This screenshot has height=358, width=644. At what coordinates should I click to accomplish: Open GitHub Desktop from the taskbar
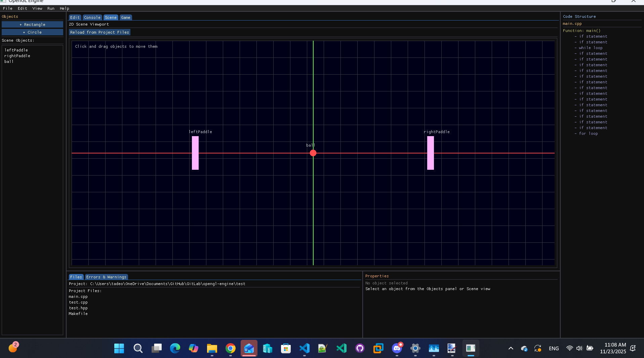360,349
